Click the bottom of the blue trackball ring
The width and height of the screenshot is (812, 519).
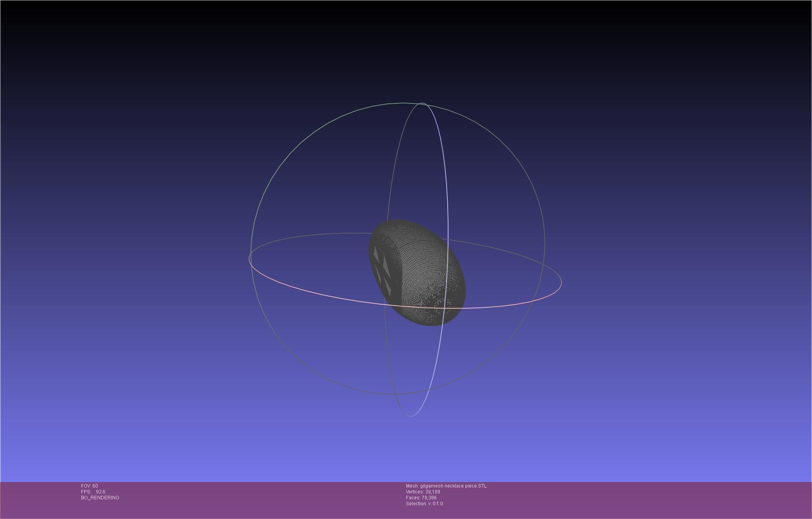(x=411, y=416)
